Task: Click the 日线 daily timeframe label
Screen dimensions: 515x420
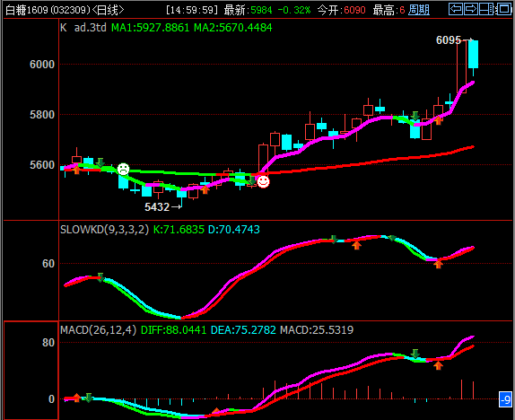Action: tap(108, 10)
